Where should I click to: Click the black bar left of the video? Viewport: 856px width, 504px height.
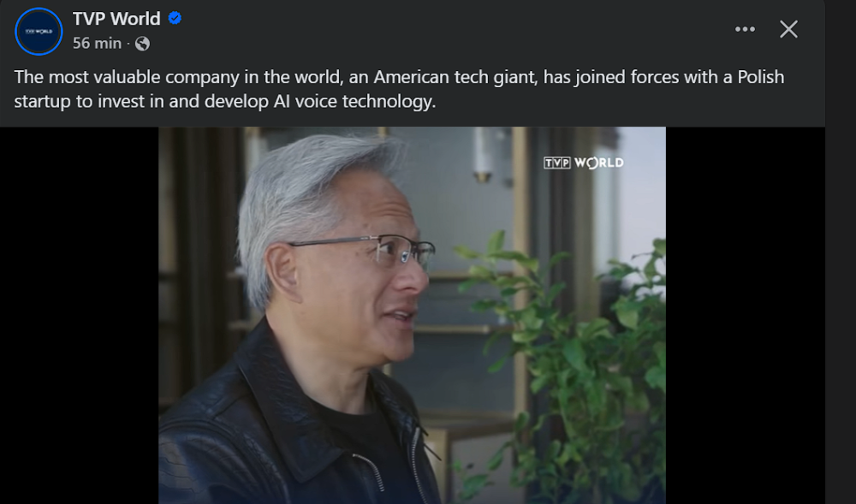click(x=79, y=315)
